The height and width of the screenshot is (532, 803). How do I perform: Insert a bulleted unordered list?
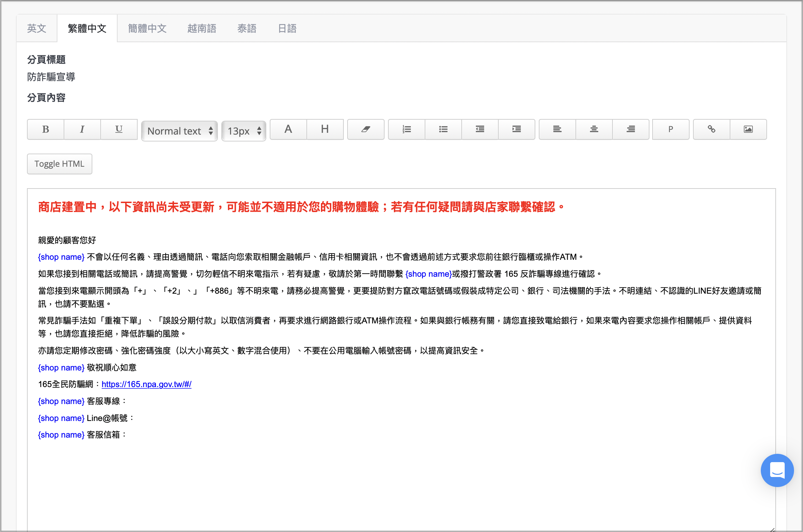pyautogui.click(x=443, y=129)
